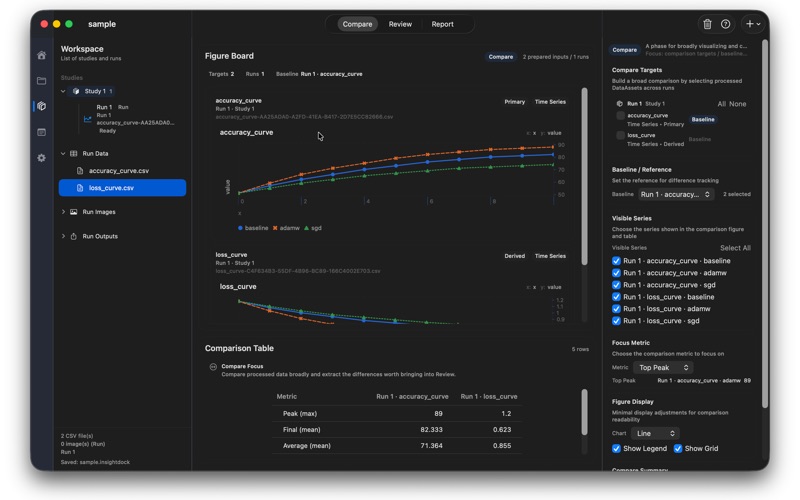The height and width of the screenshot is (500, 800).
Task: Click the Run Images picture icon
Action: (x=73, y=212)
